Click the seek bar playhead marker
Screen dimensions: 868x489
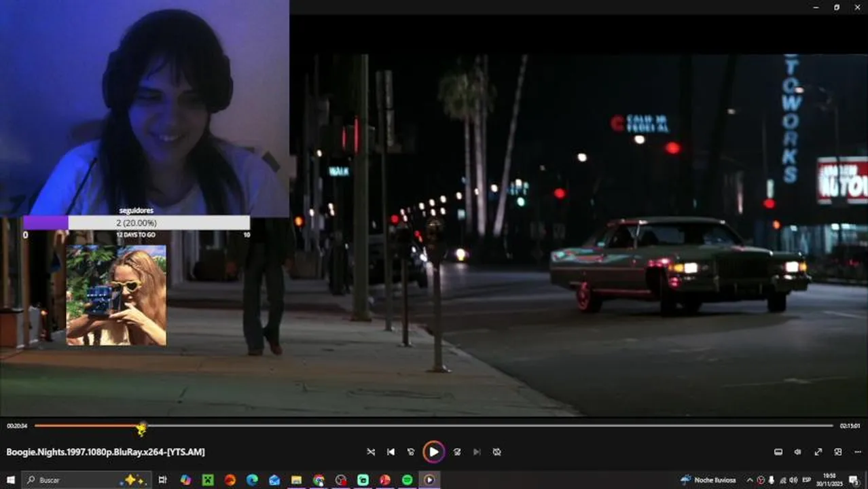141,427
